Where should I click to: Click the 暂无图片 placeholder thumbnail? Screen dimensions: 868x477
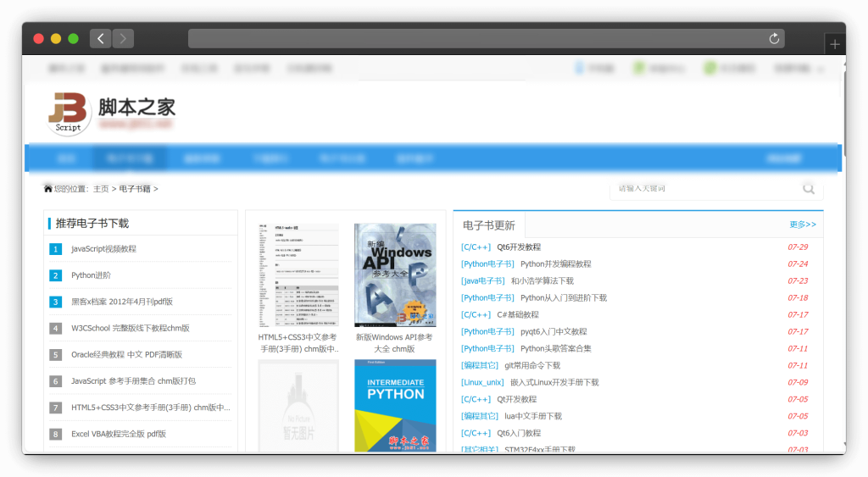pyautogui.click(x=298, y=406)
